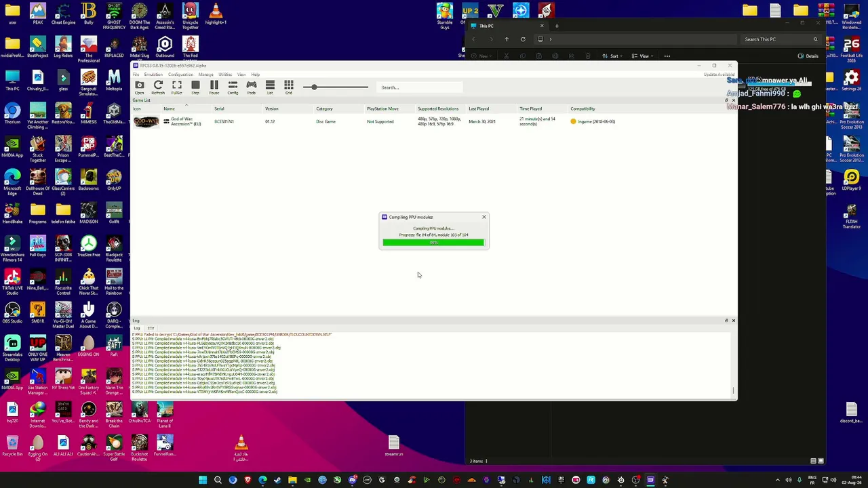Image resolution: width=868 pixels, height=488 pixels.
Task: Open the Help menu in RPCS3
Action: 255,75
